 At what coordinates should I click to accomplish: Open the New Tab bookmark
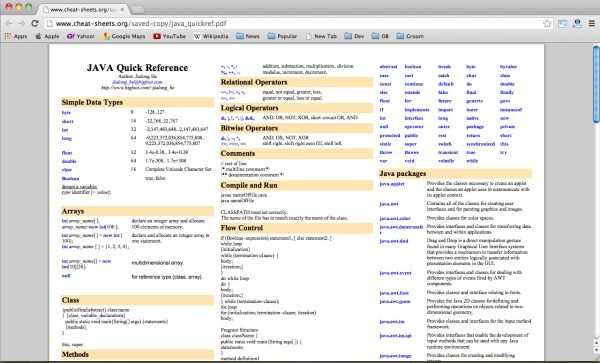point(321,36)
